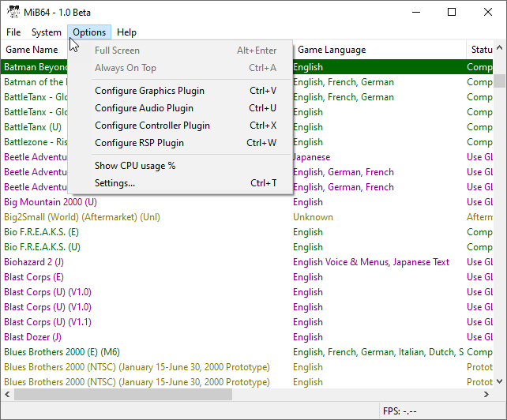This screenshot has width=507, height=420.
Task: Open the File menu
Action: (x=13, y=32)
